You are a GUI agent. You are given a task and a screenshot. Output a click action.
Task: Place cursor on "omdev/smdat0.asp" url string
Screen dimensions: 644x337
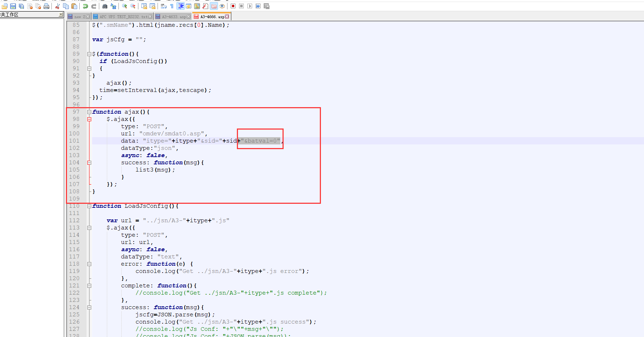coord(172,134)
